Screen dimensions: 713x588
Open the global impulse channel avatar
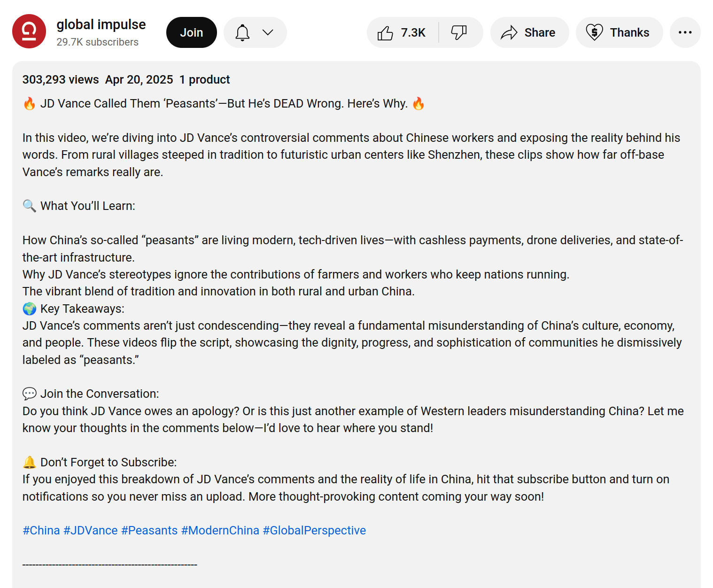click(29, 31)
